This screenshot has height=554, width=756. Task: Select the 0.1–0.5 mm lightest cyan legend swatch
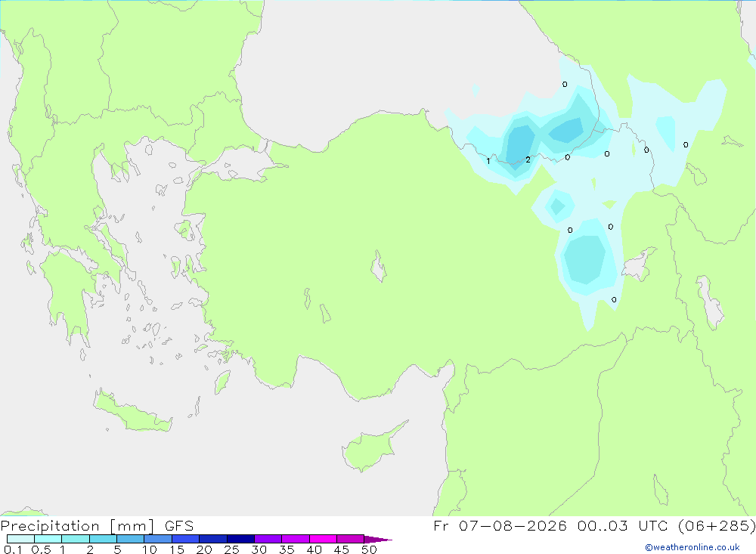pos(20,539)
